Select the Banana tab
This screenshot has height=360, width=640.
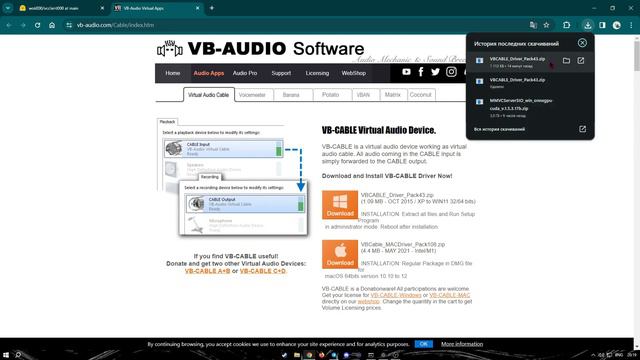[x=291, y=95]
